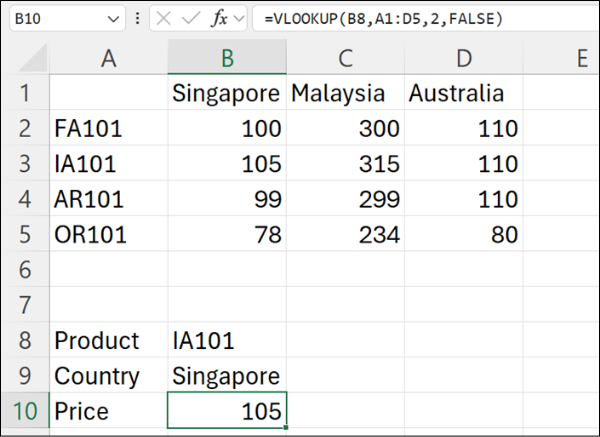Click the Cancel X icon in formula bar
The height and width of the screenshot is (437, 600).
165,19
